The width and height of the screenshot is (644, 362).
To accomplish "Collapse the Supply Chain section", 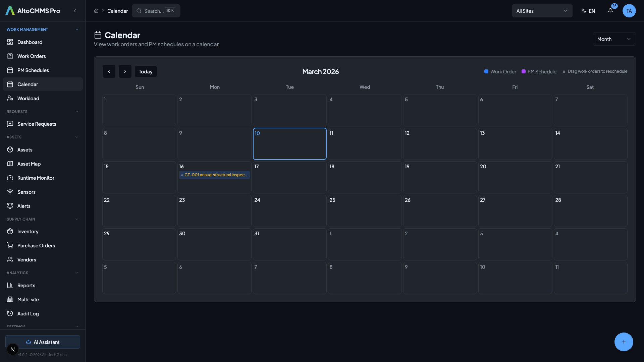I will [77, 219].
